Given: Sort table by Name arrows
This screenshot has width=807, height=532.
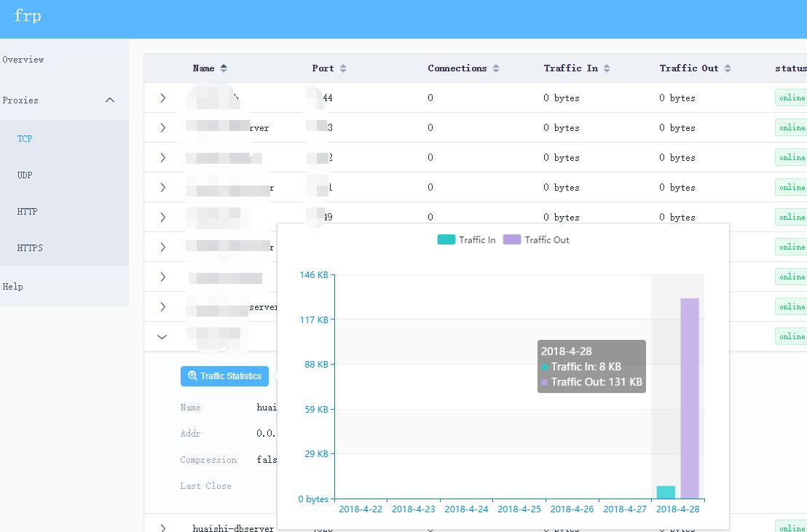Looking at the screenshot, I should coord(224,68).
